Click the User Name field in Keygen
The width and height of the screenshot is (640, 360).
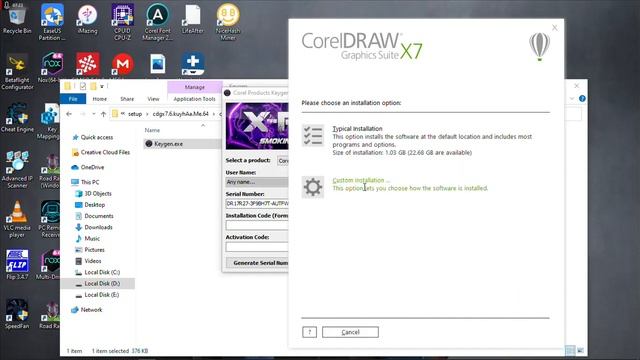(257, 182)
